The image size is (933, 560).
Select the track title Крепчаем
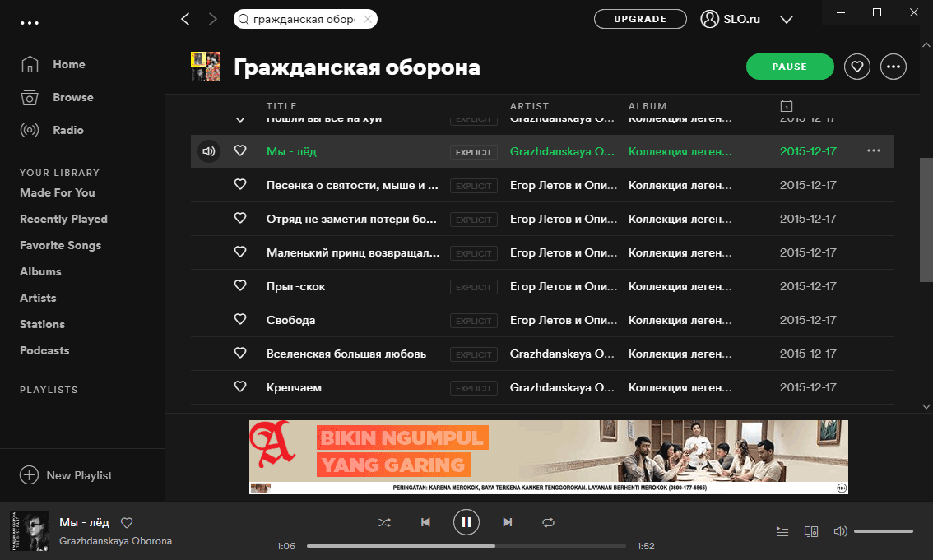click(x=294, y=387)
